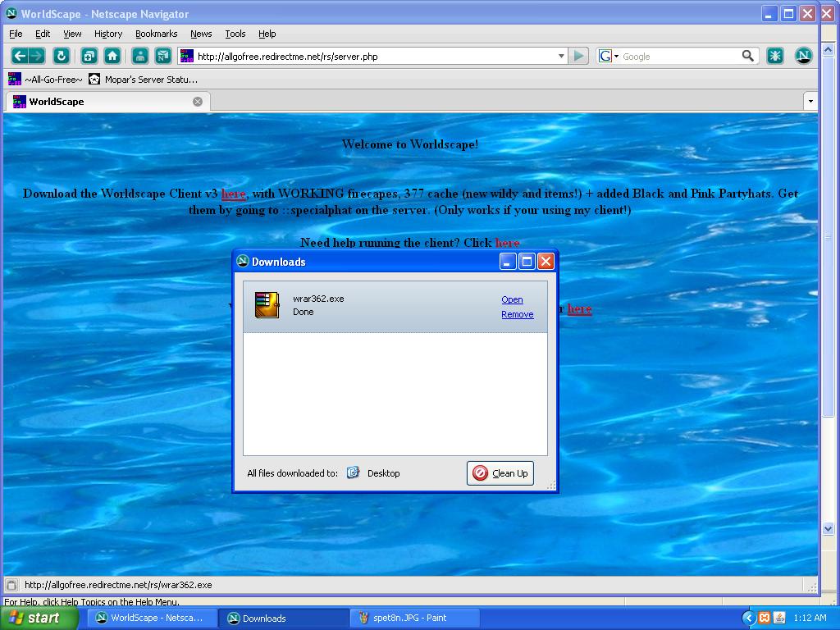The width and height of the screenshot is (840, 630).
Task: Open the Mopar's Server Status bookmark
Action: 143,80
